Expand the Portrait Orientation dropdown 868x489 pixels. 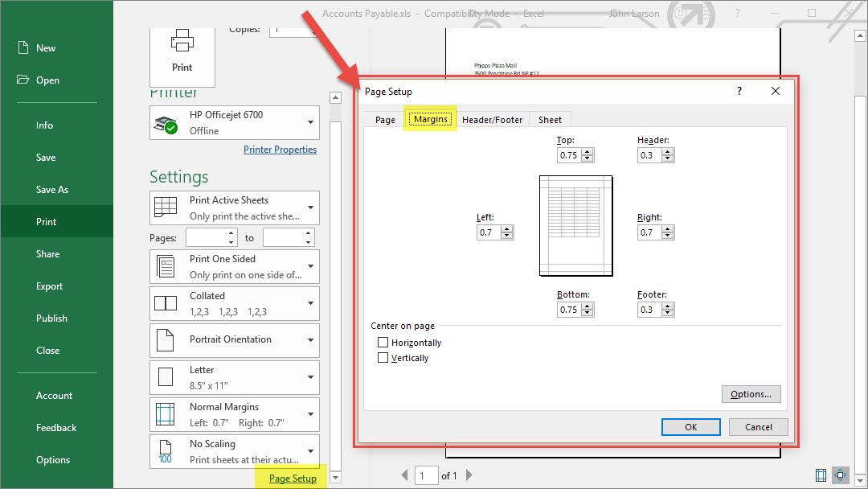point(234,340)
